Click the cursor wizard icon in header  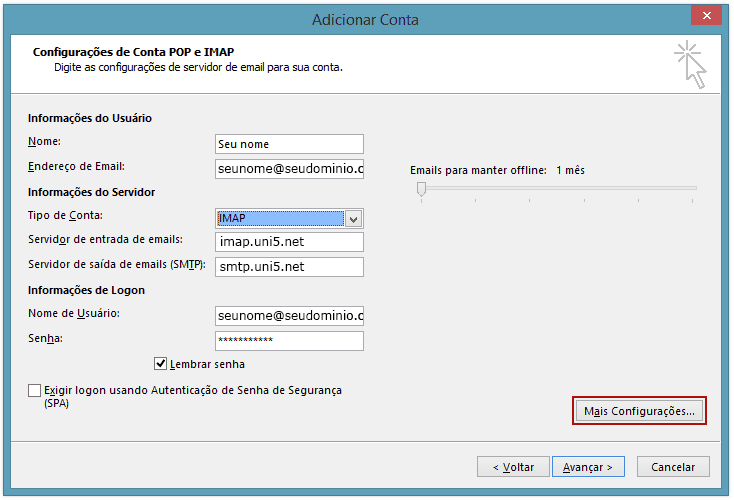coord(690,65)
